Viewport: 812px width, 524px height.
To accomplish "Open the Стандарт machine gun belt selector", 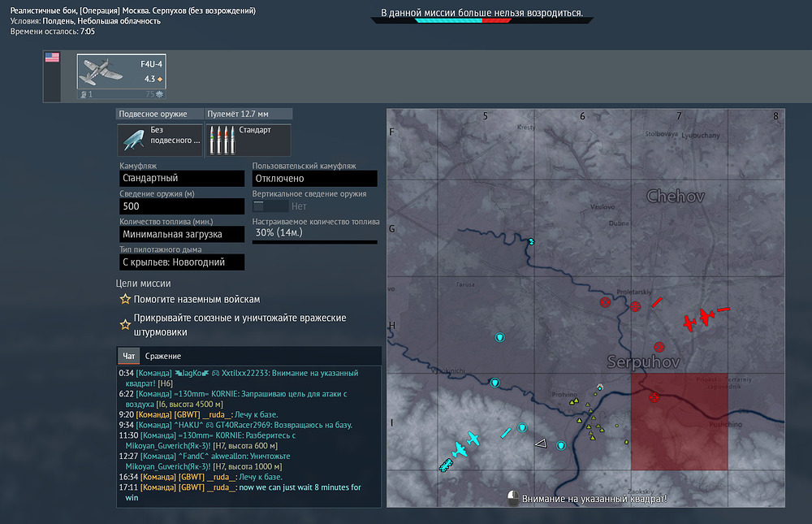I will coord(248,140).
